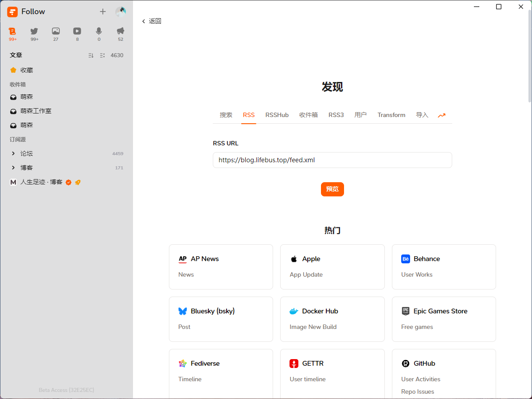Open the user profile avatar
The width and height of the screenshot is (532, 399).
(x=121, y=12)
